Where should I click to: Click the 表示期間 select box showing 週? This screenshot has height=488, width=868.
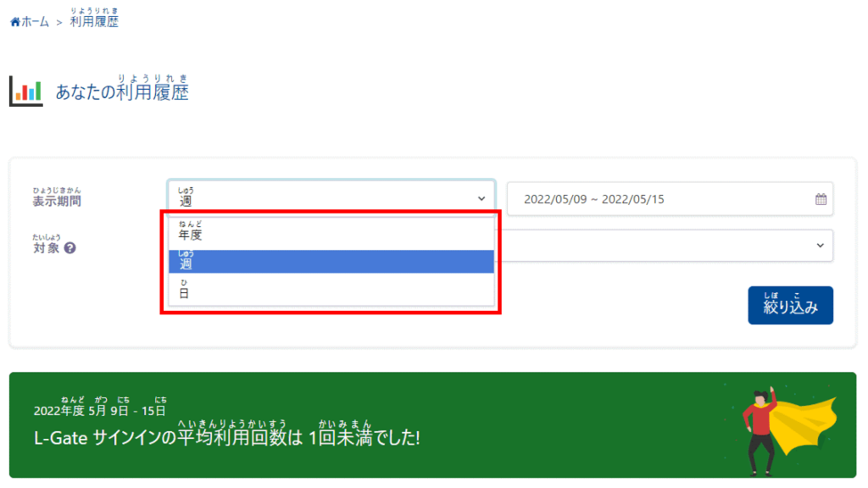(x=322, y=198)
